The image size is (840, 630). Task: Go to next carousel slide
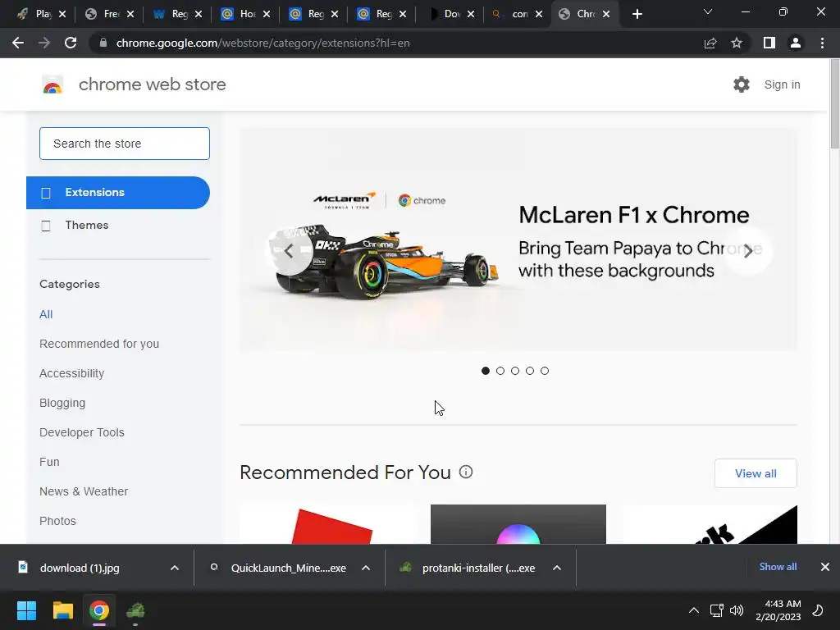(x=748, y=251)
